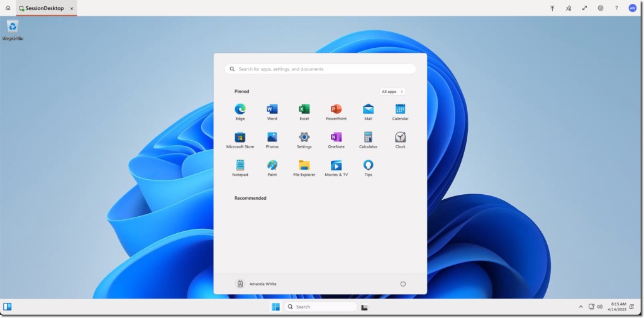Open the help question mark icon
Image resolution: width=644 pixels, height=318 pixels.
[616, 8]
